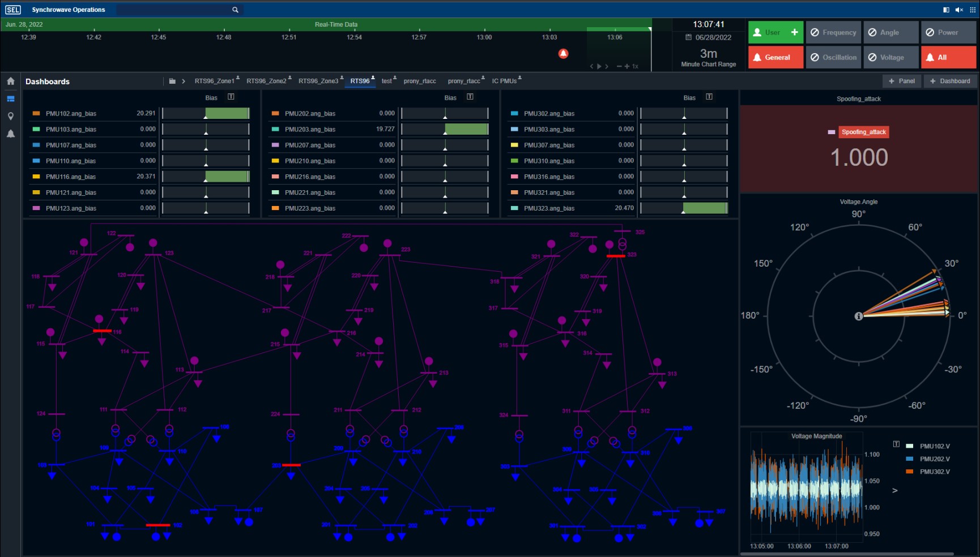Screen dimensions: 980x557
Task: Increase playback speed with plus icon
Action: [x=627, y=66]
